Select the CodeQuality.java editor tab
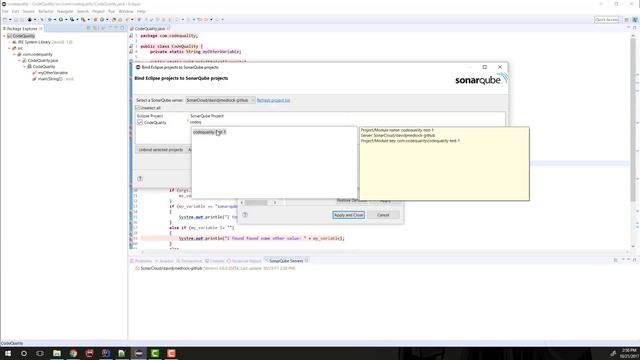This screenshot has height=360, width=640. (149, 29)
